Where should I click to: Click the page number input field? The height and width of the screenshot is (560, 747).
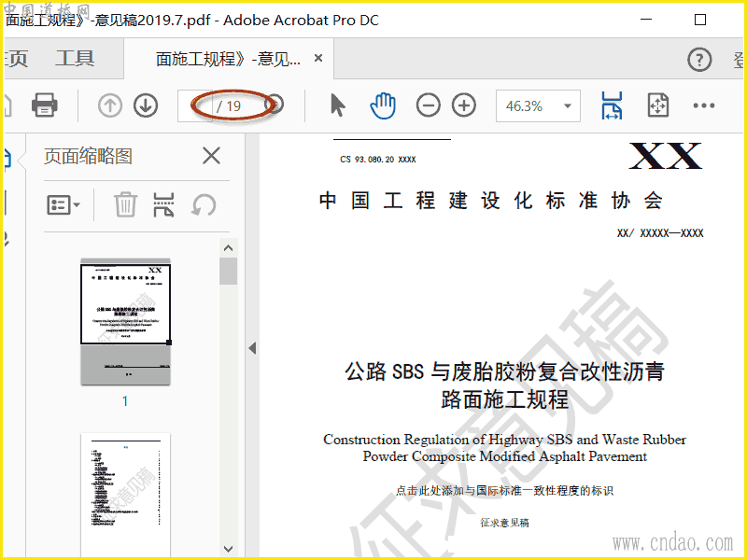pyautogui.click(x=194, y=105)
